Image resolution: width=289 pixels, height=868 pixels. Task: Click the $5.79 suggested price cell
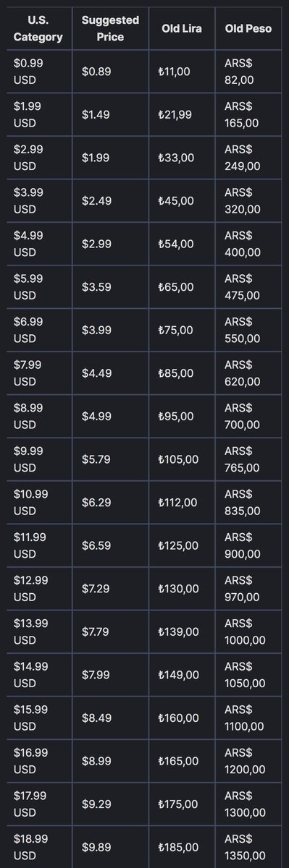tap(111, 459)
